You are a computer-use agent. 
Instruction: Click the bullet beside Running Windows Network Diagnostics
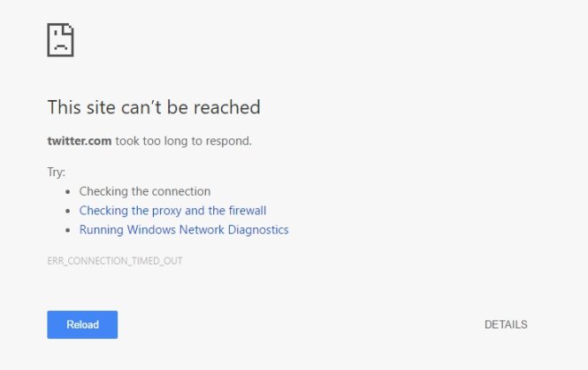click(69, 231)
